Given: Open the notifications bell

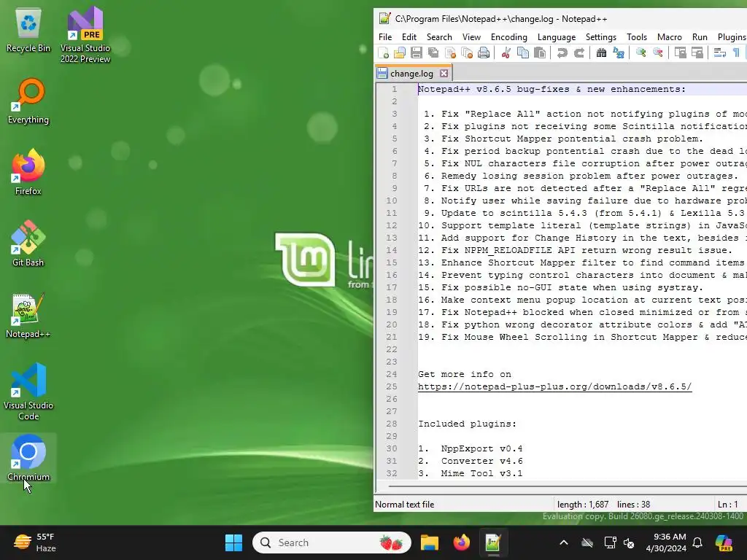Looking at the screenshot, I should 697,542.
